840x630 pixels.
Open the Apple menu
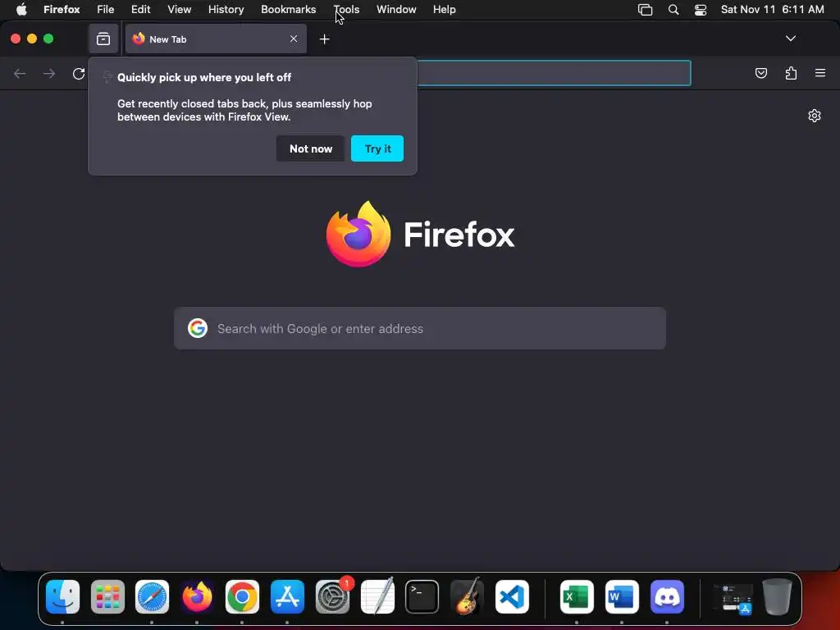pos(21,9)
